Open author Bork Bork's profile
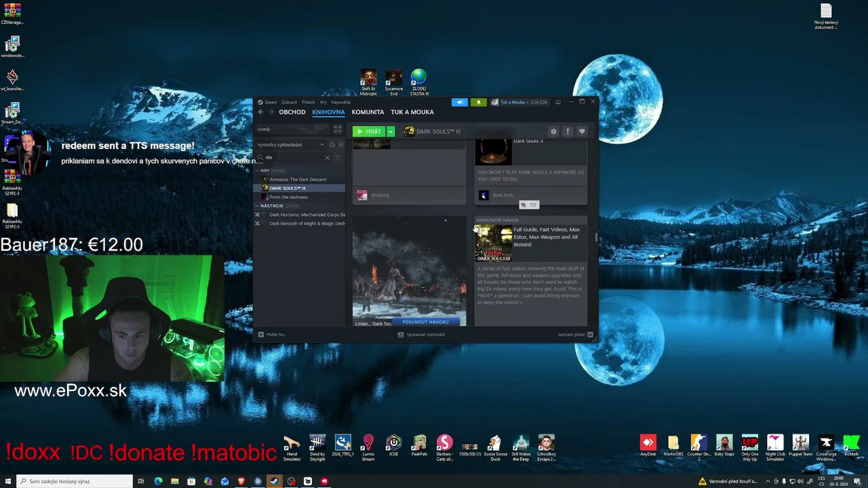This screenshot has width=868, height=488. tap(503, 195)
